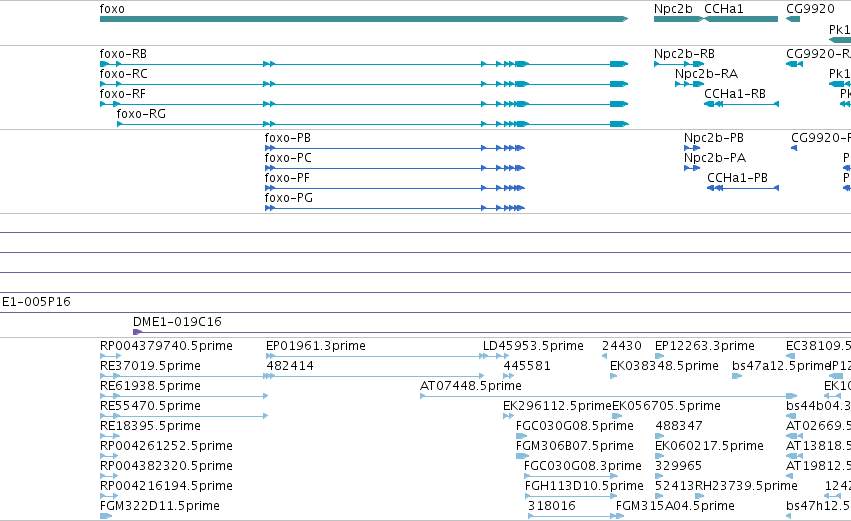Select the foxo gene bar
851x521 pixels.
[364, 20]
